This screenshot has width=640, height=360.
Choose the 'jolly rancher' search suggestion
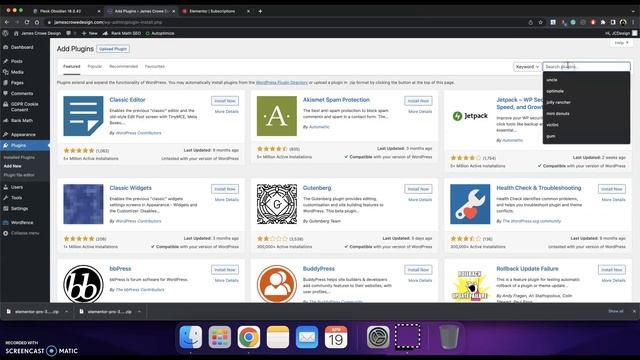[x=586, y=102]
